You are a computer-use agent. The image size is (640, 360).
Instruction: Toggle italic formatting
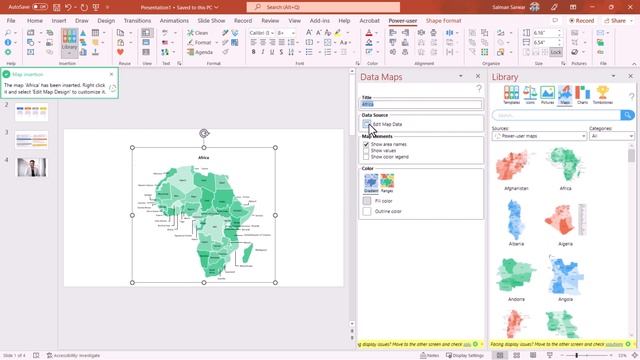pos(262,52)
